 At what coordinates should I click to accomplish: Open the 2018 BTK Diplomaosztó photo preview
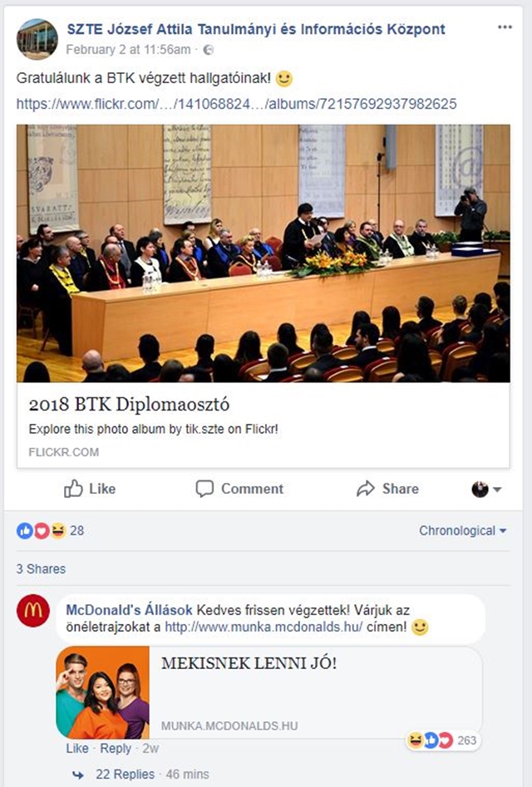[263, 253]
